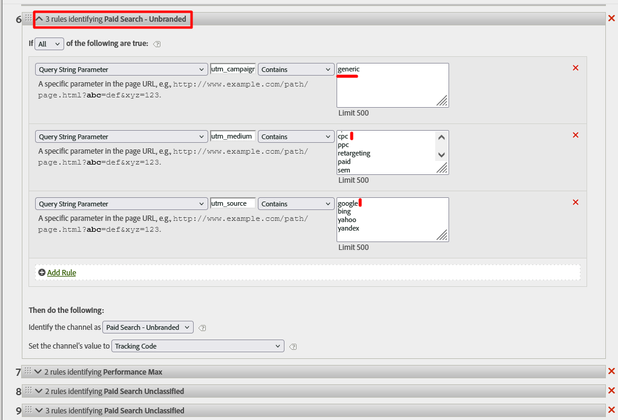The height and width of the screenshot is (420, 618).
Task: Expand rule set 9 Paid Search Unclassified
Action: click(x=39, y=410)
